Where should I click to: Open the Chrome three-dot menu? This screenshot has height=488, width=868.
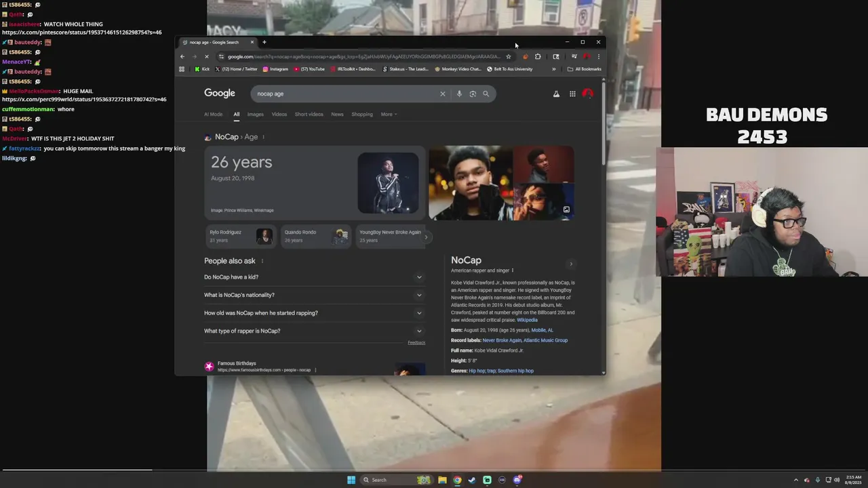[598, 57]
